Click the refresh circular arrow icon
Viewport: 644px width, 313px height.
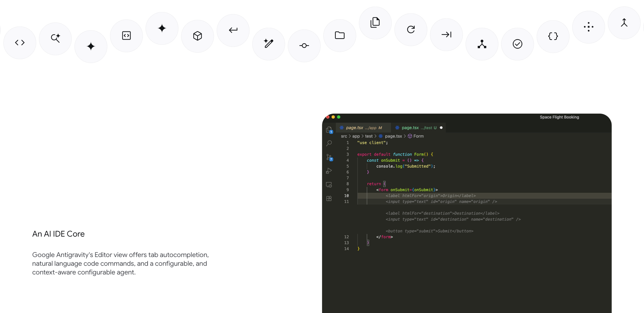point(411,29)
